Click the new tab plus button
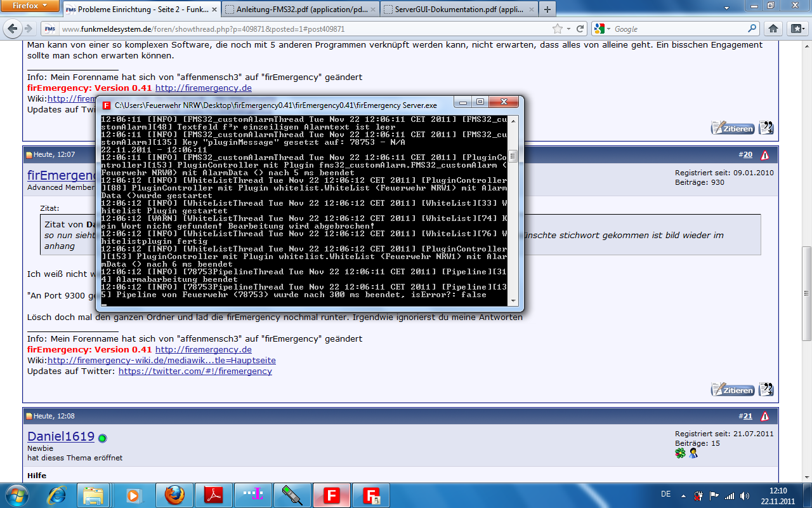The image size is (812, 508). pos(547,10)
